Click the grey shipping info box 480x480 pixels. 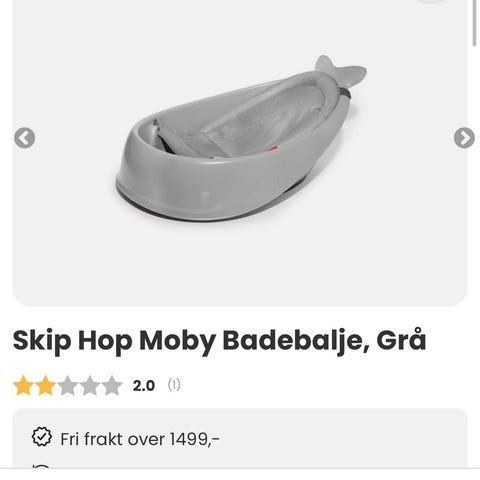(x=240, y=438)
